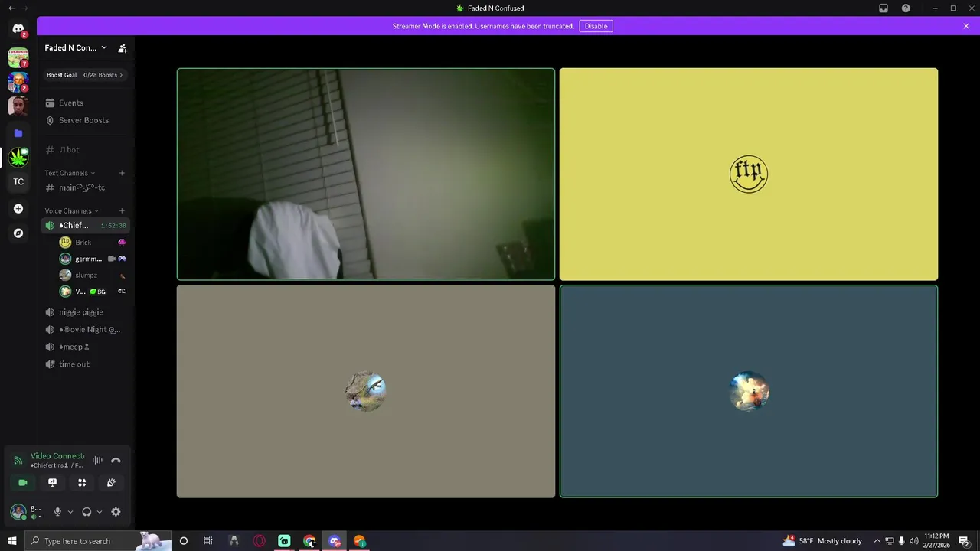
Task: Select user V... with BG tag
Action: click(x=93, y=292)
